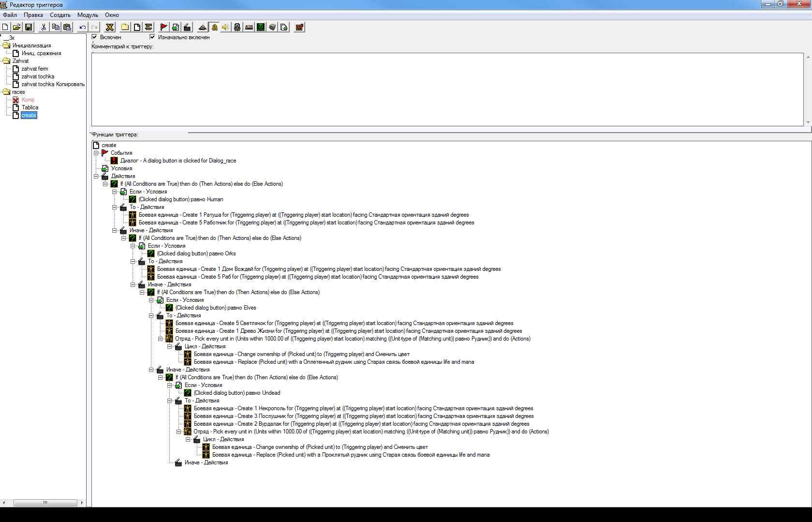This screenshot has height=522, width=812.
Task: Select the disabled Komp trigger
Action: point(28,100)
